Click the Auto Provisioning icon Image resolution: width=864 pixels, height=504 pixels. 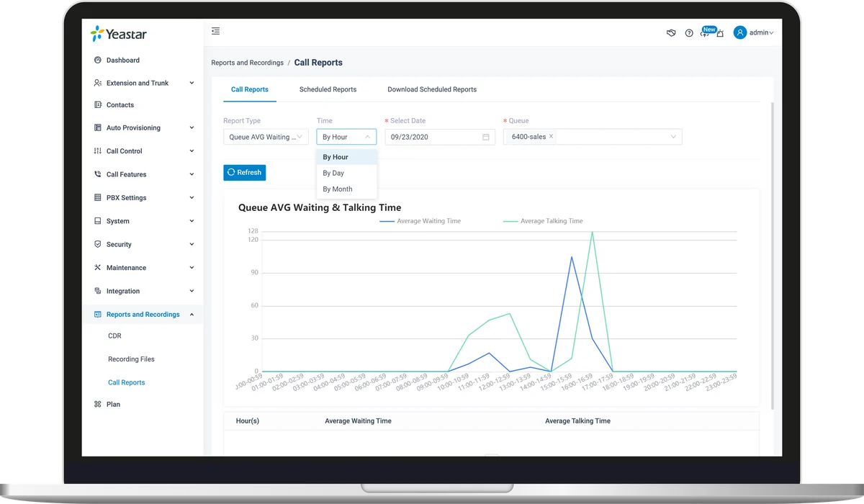pos(98,127)
